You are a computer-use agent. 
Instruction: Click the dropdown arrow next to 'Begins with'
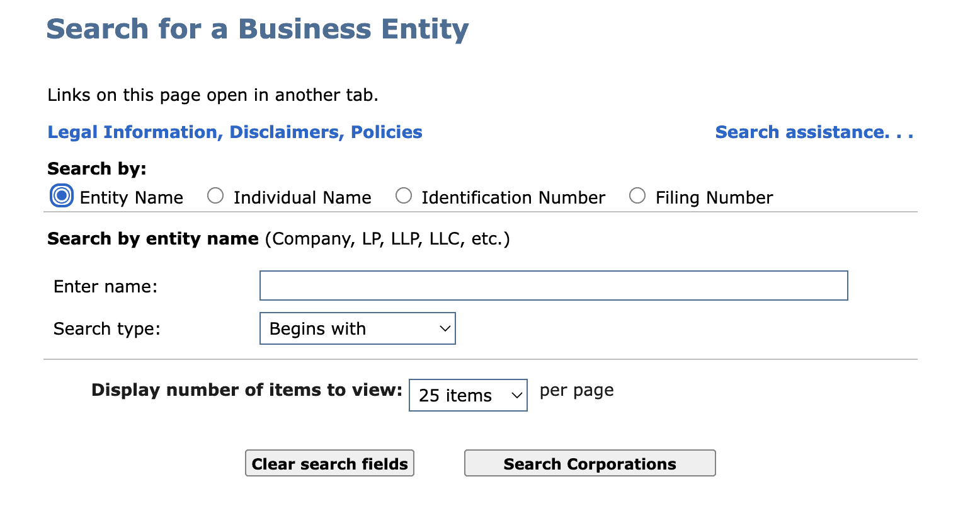444,328
